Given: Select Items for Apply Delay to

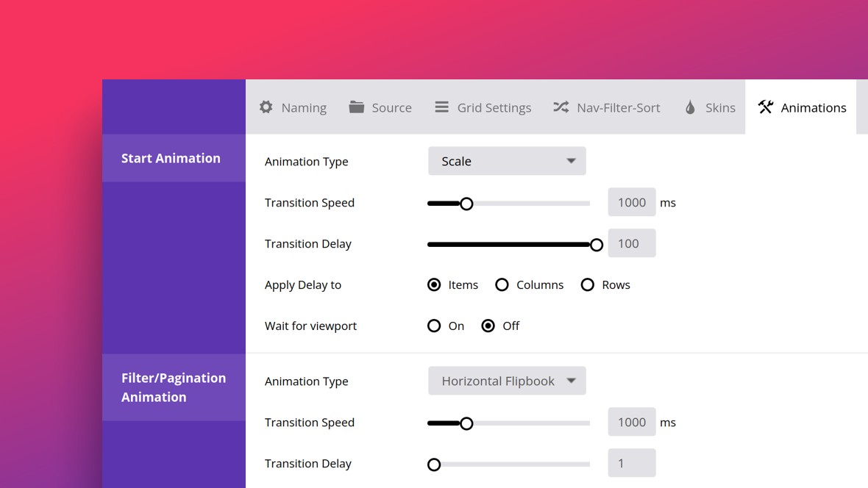Looking at the screenshot, I should pos(434,285).
